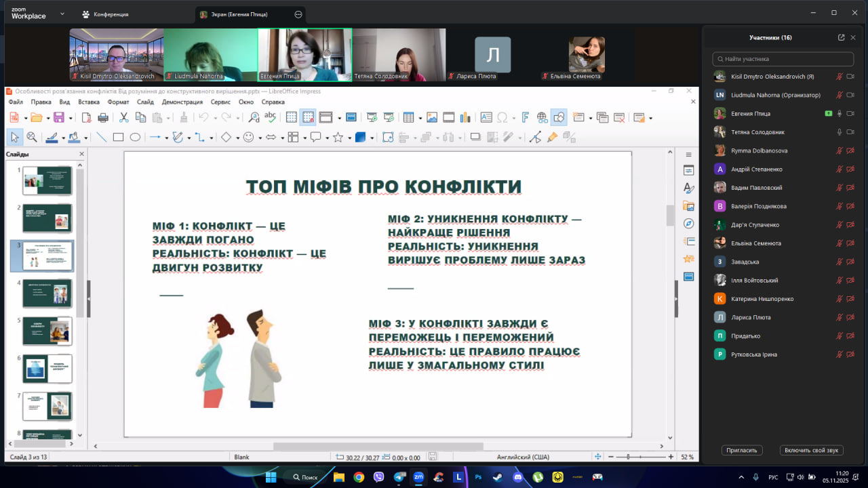
Task: Click the Включить свой звук button
Action: [x=812, y=450]
